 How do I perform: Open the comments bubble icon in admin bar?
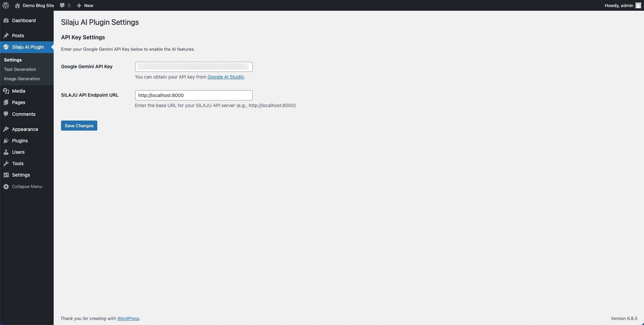tap(62, 5)
